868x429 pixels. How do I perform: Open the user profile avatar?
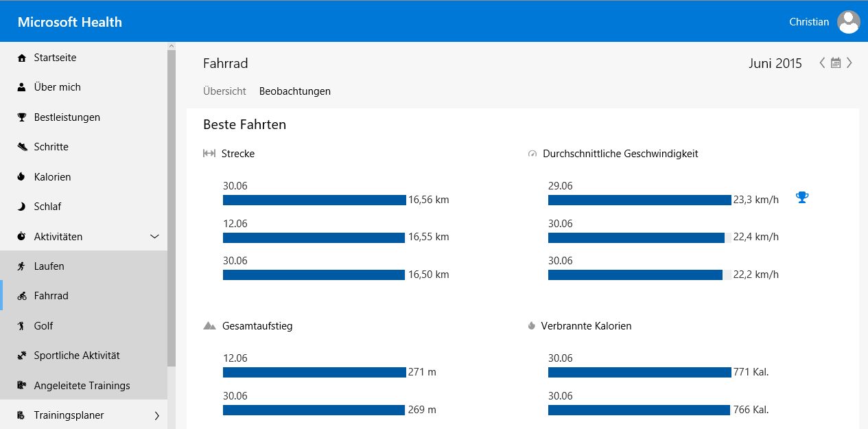point(848,22)
